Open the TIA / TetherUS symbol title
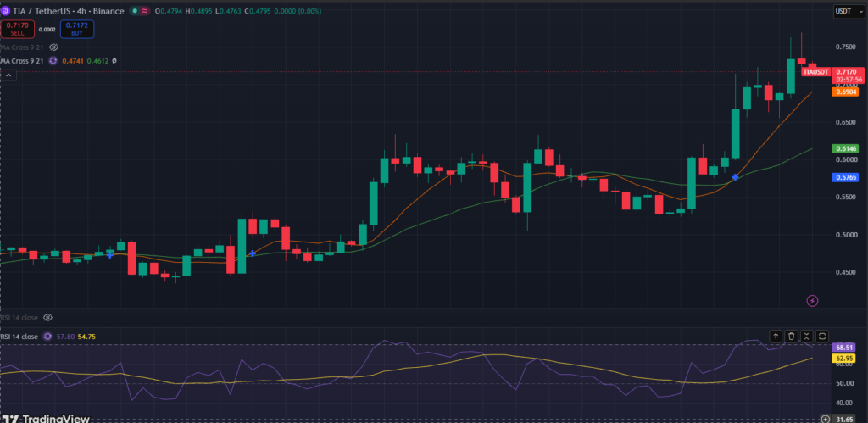 click(69, 11)
